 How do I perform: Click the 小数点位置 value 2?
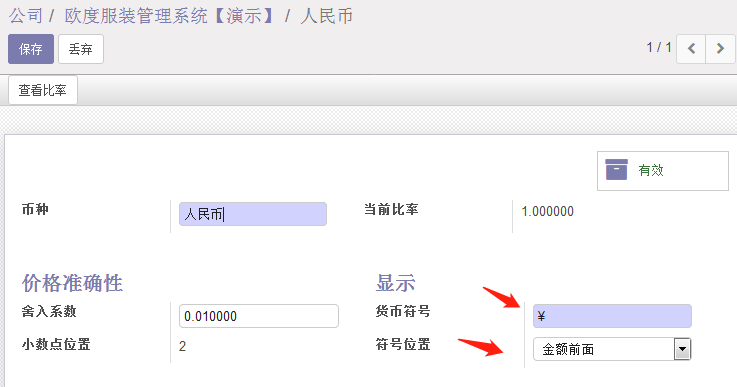[x=182, y=347]
